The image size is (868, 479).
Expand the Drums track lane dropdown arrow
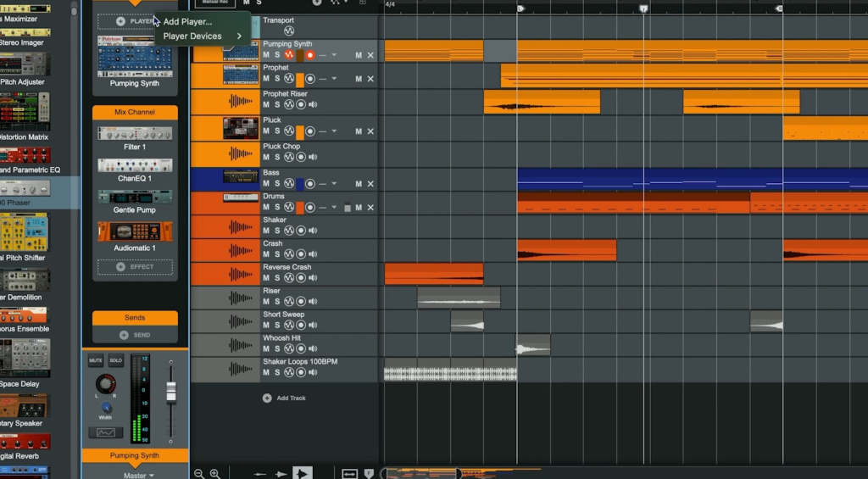[334, 208]
